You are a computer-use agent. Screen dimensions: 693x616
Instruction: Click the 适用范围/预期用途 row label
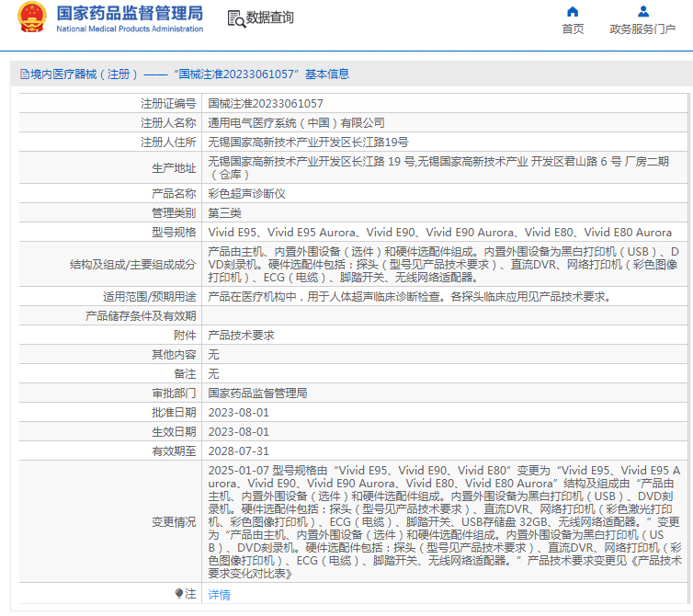(150, 297)
